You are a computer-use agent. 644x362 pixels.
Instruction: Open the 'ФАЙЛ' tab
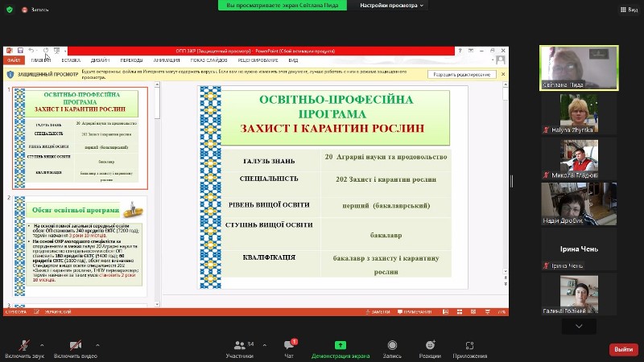[14, 60]
